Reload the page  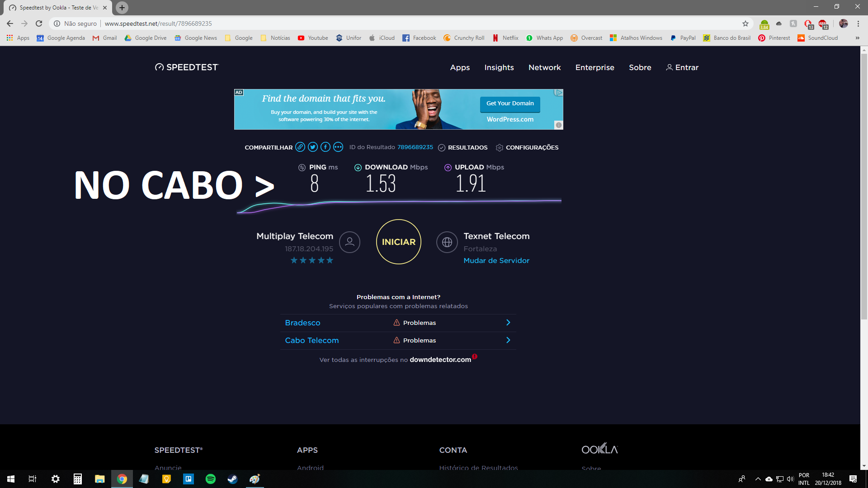[39, 23]
